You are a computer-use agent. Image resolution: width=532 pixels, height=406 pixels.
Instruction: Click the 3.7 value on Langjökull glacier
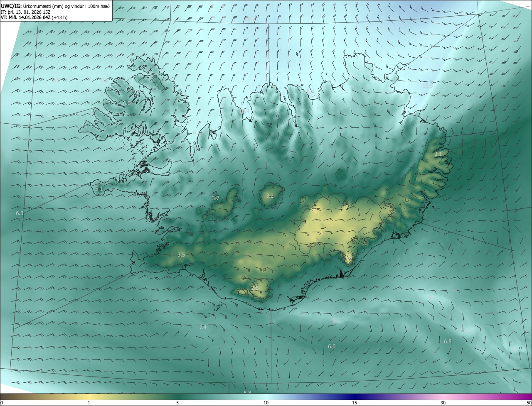click(x=216, y=198)
